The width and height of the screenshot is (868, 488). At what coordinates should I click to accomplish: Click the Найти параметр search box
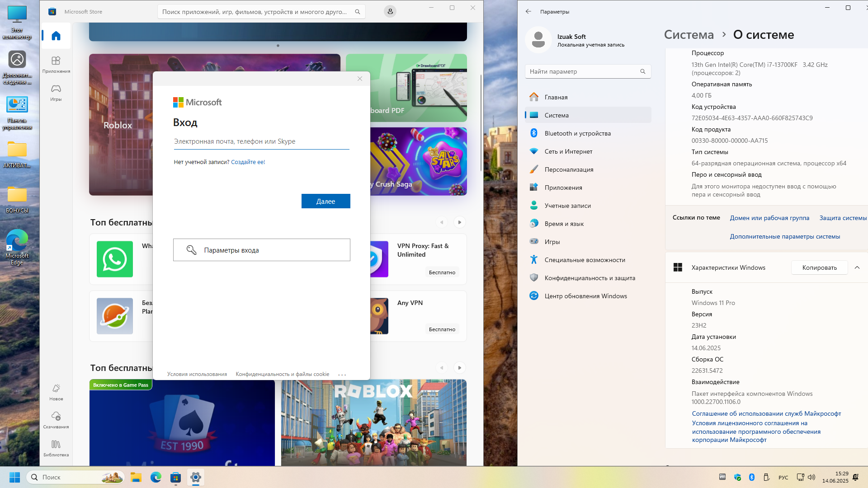(588, 71)
